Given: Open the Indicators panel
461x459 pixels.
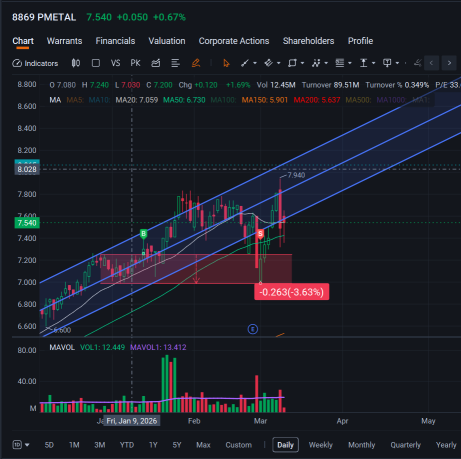Looking at the screenshot, I should [35, 63].
